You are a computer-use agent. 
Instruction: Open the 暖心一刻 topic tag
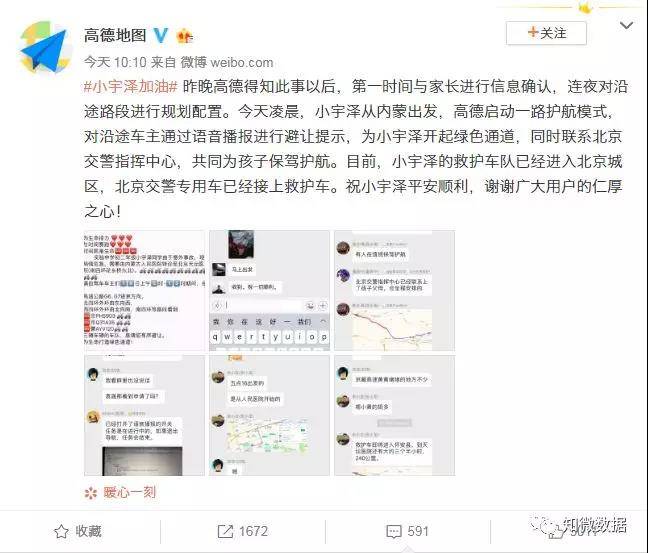tap(130, 493)
